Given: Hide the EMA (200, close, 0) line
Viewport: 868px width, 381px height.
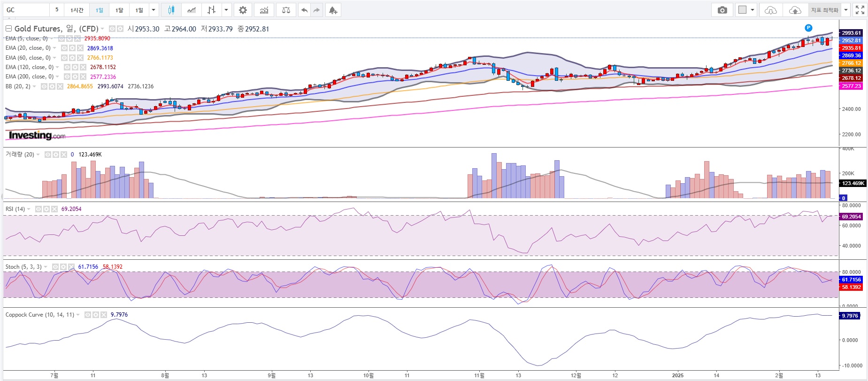Looking at the screenshot, I should pyautogui.click(x=67, y=77).
